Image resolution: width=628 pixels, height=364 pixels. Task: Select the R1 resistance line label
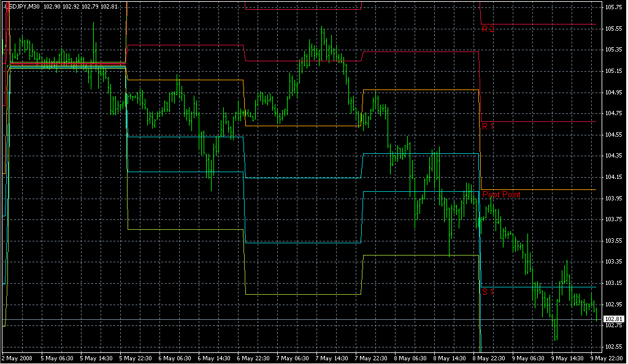(x=488, y=126)
